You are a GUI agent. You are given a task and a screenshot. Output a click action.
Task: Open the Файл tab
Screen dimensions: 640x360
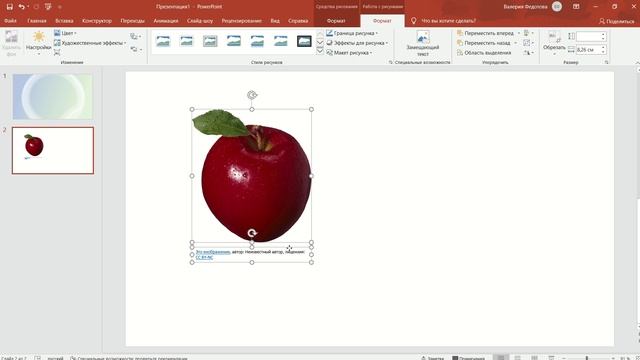11,21
